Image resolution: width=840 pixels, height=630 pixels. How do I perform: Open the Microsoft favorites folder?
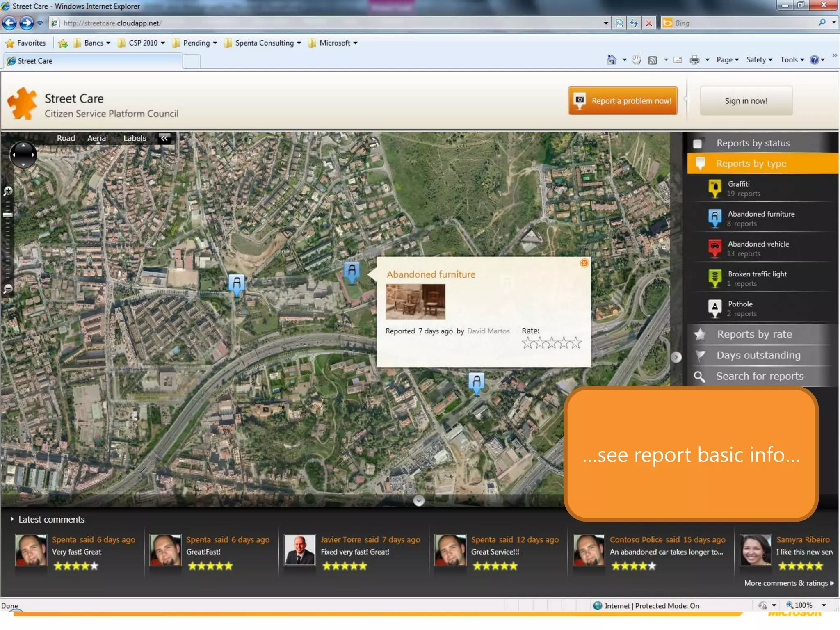(333, 43)
